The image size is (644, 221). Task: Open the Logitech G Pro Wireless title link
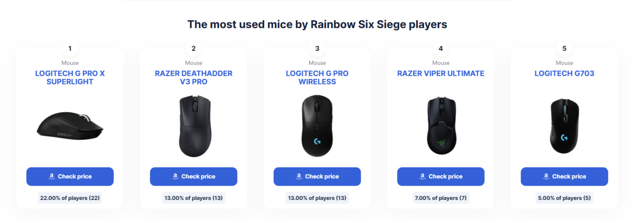pos(317,77)
